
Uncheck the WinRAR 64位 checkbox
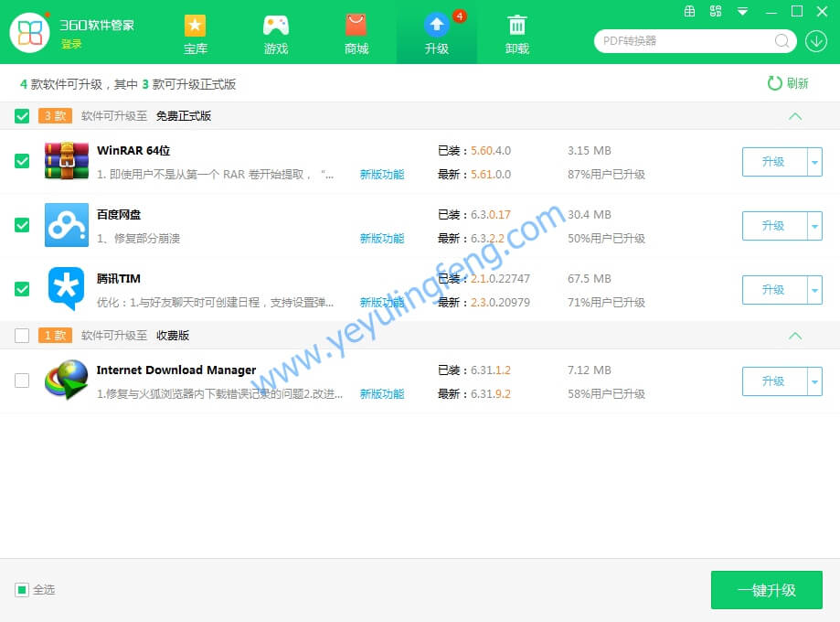point(22,161)
